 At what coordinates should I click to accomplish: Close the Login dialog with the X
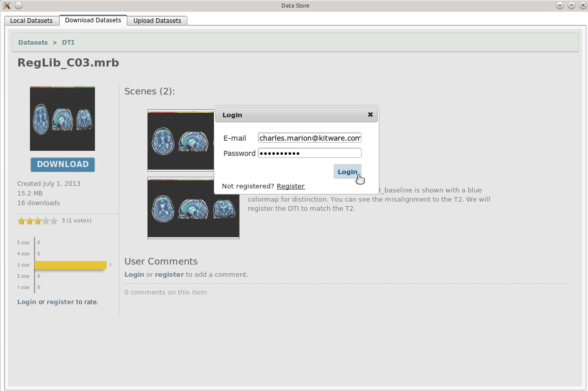click(x=370, y=115)
